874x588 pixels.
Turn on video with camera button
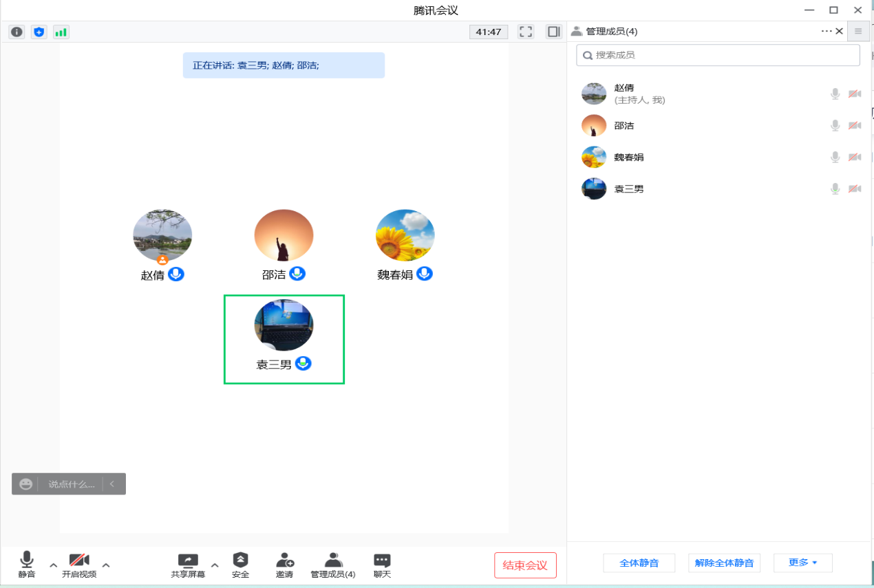(x=79, y=565)
